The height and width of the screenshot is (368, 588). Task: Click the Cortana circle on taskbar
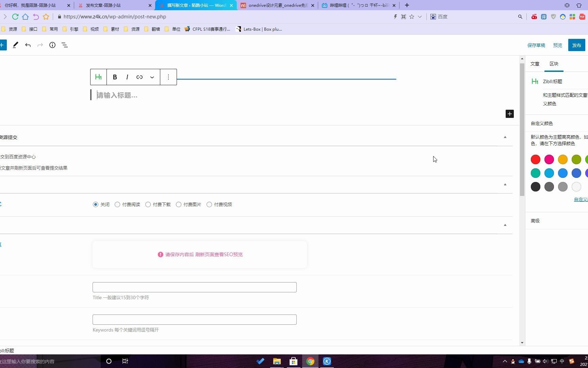tap(109, 361)
